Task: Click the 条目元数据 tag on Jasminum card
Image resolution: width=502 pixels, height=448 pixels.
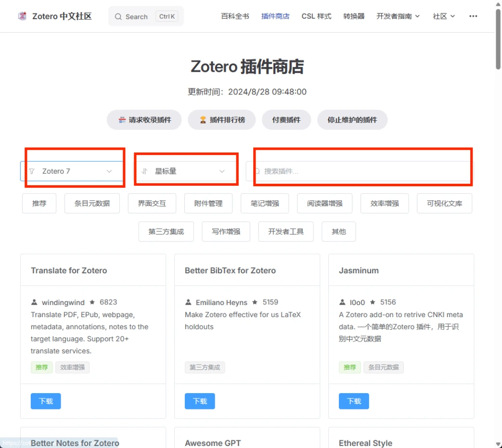Action: click(x=384, y=367)
